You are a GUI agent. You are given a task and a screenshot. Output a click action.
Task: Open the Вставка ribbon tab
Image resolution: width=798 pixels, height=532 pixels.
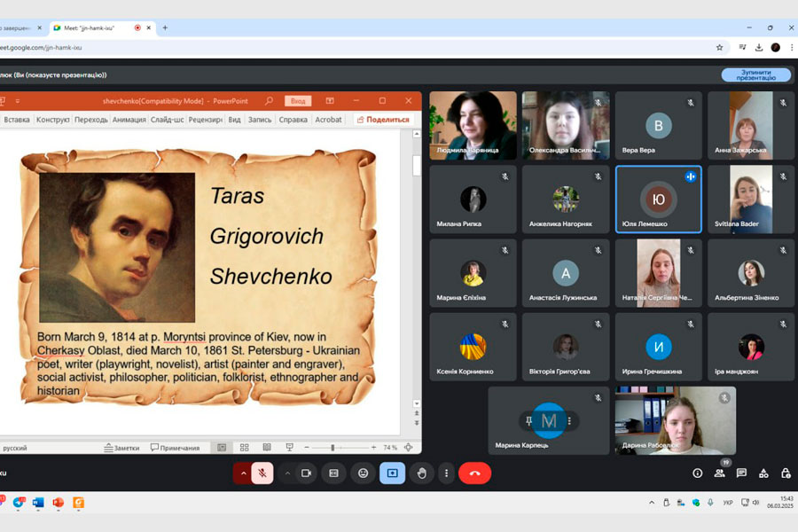pyautogui.click(x=17, y=120)
